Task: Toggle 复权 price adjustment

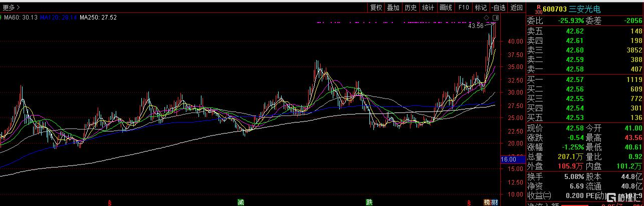Action: click(376, 7)
